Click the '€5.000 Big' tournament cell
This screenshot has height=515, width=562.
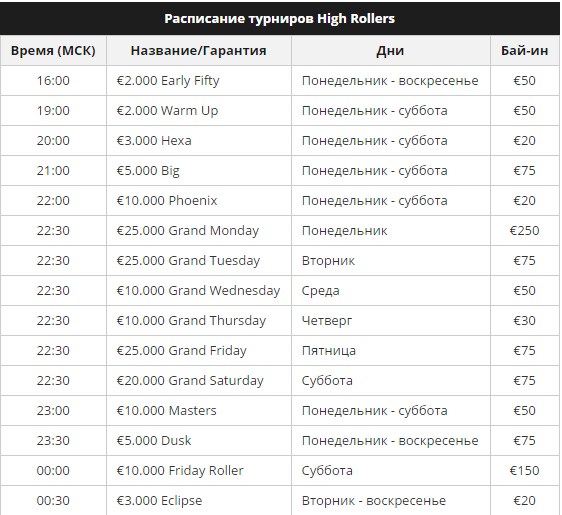[x=148, y=171]
